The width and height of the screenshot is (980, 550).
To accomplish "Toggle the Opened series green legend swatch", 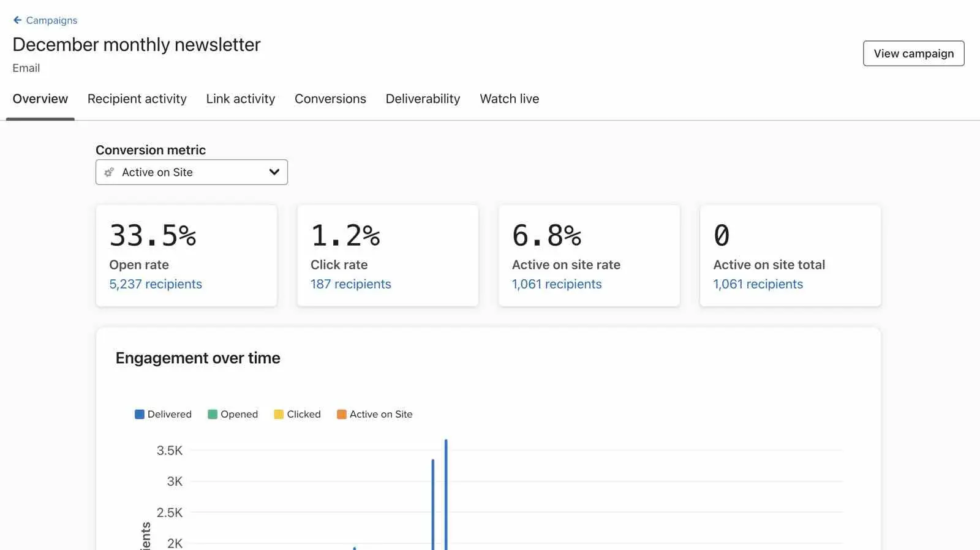I will tap(213, 415).
